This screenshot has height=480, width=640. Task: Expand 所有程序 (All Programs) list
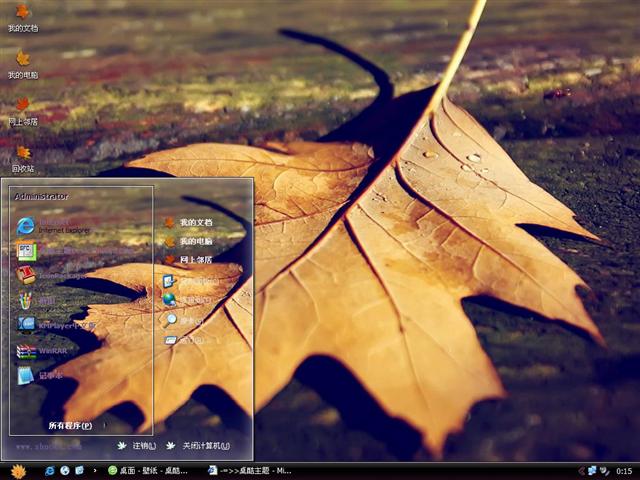coord(70,425)
